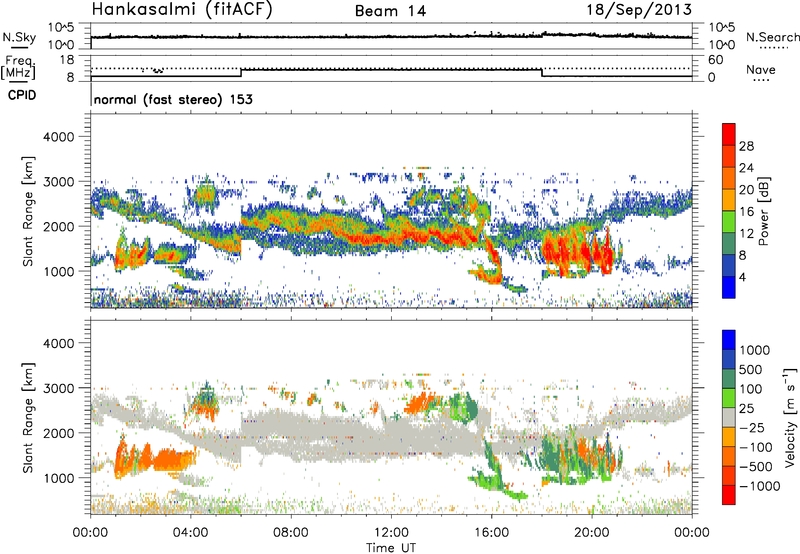
Task: Click the '4' tick on Power scale
Action: tap(742, 277)
